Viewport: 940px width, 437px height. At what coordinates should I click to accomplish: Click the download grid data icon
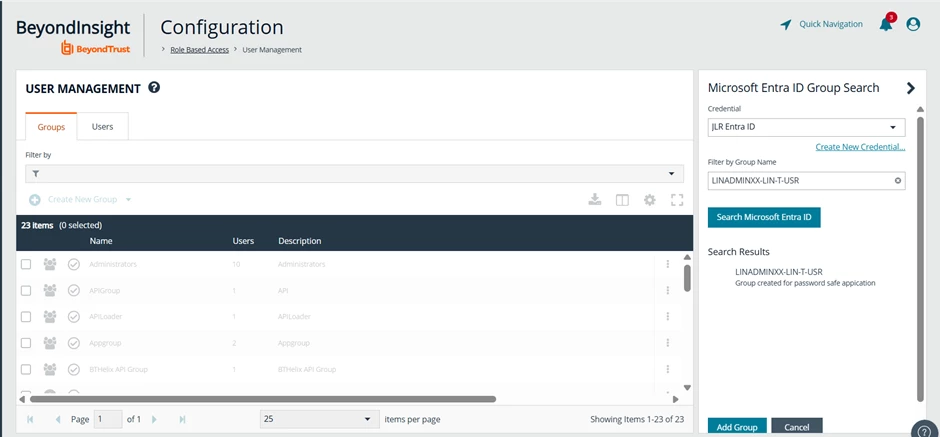point(595,200)
